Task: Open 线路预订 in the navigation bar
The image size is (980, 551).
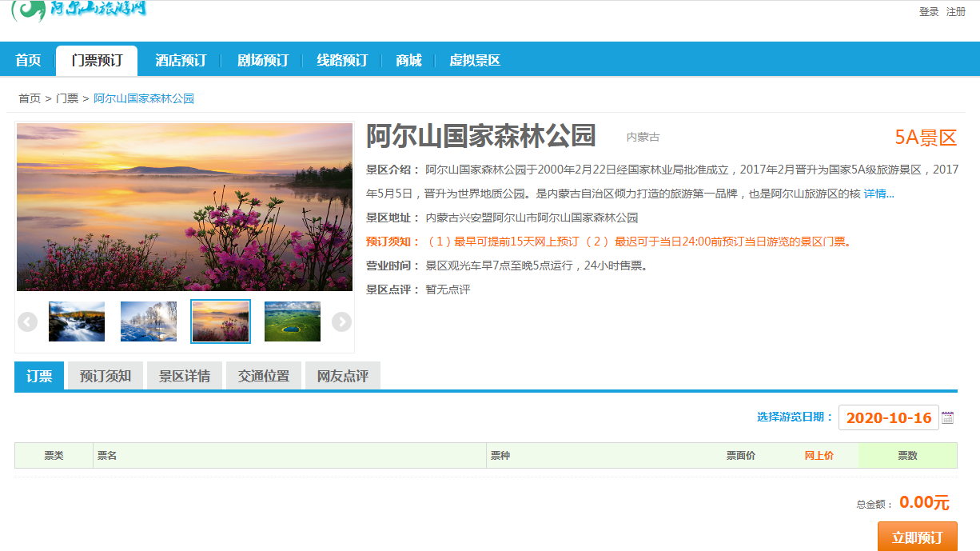Action: (x=342, y=60)
